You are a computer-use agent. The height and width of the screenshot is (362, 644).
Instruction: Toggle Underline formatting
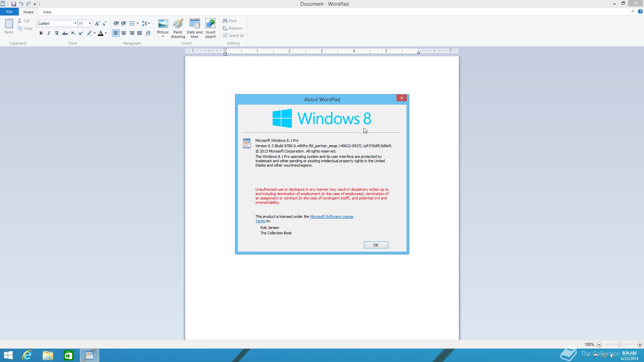click(x=57, y=33)
